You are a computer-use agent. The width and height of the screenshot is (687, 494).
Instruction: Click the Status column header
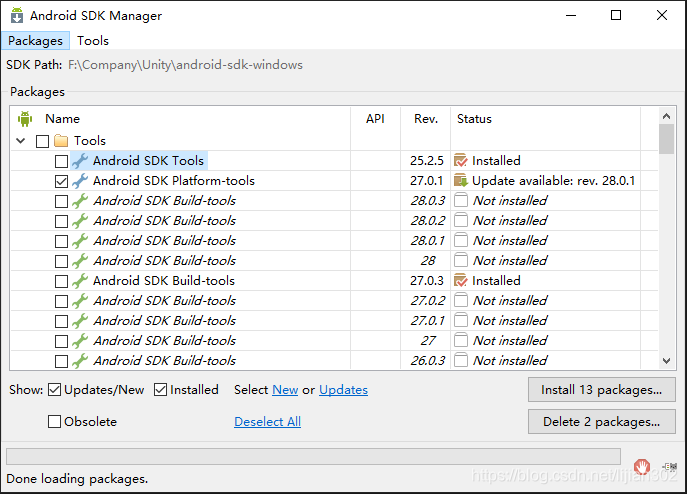coord(474,119)
